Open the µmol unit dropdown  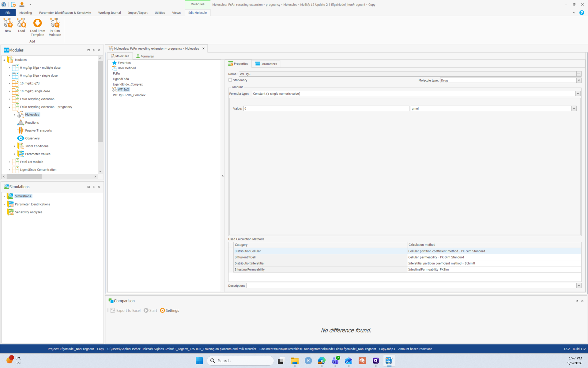pyautogui.click(x=574, y=109)
